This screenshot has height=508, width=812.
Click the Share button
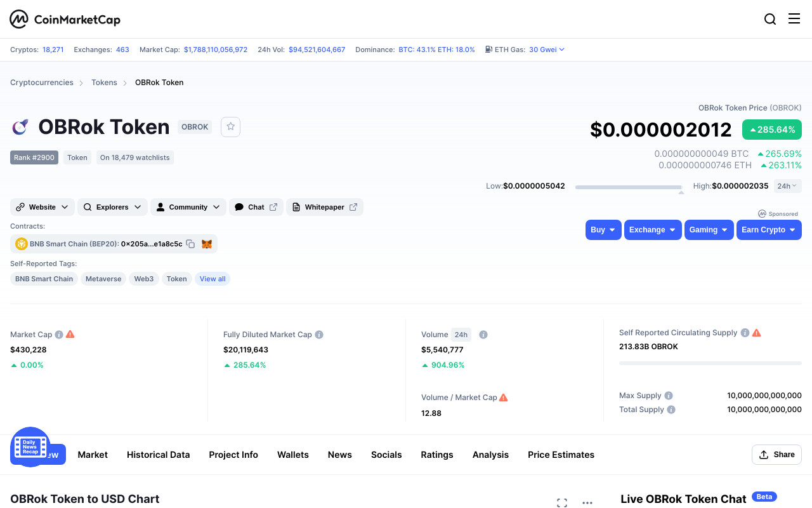coord(777,455)
